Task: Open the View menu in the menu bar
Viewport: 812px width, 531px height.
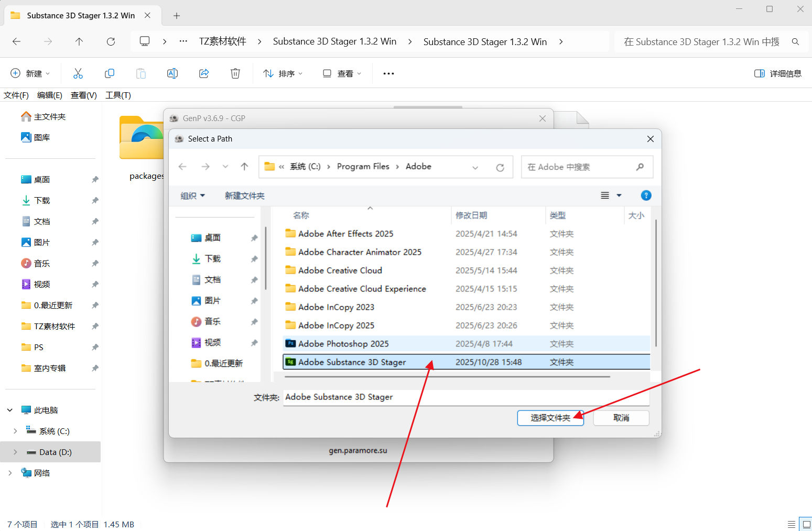Action: tap(84, 95)
